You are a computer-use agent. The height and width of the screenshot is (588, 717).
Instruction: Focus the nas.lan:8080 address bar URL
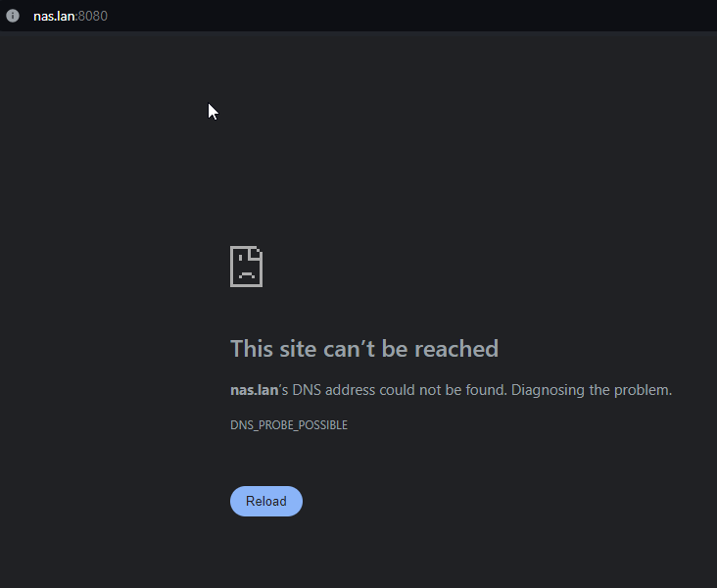(x=71, y=16)
